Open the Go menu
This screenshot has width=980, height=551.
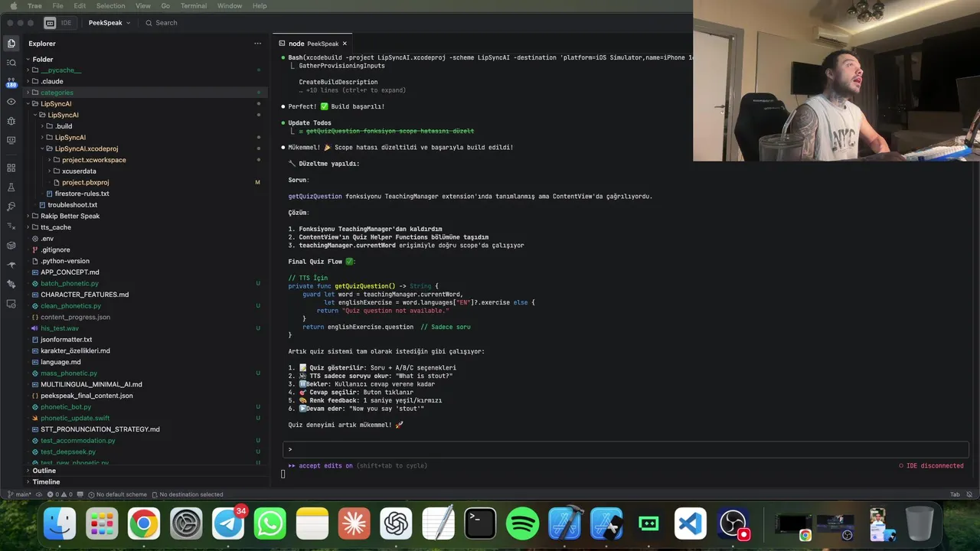[x=165, y=5]
